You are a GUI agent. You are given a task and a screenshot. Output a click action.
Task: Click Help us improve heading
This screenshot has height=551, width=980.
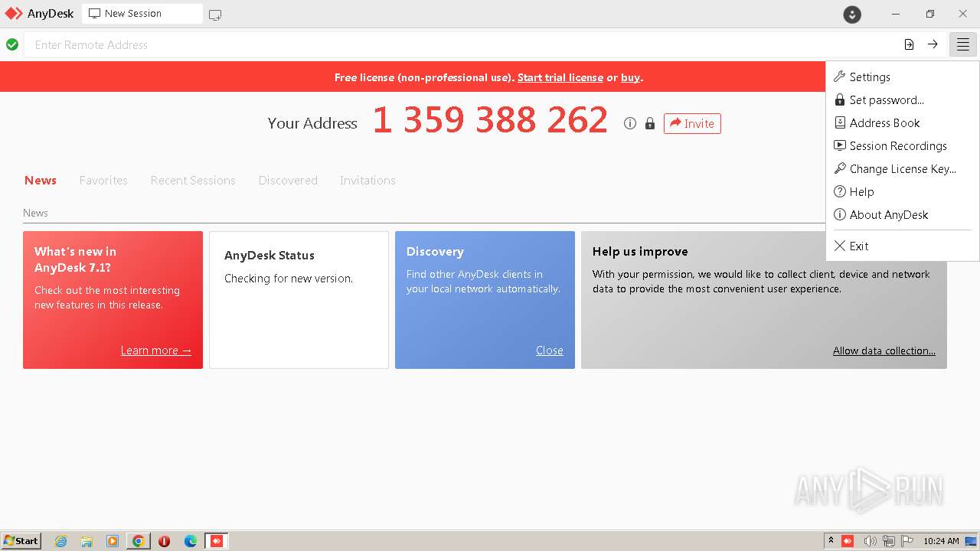[640, 251]
